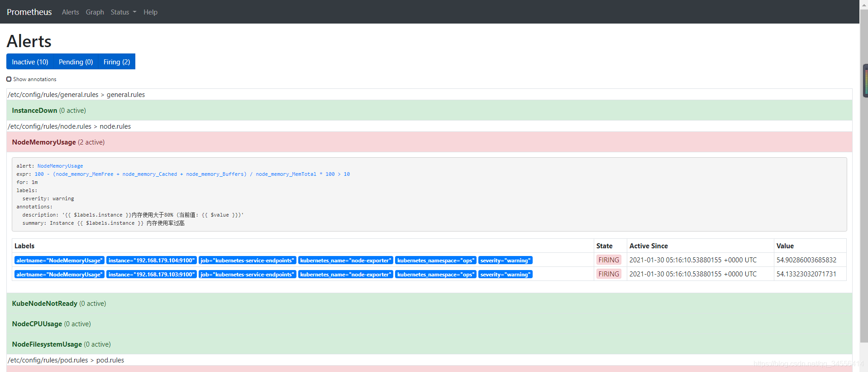Click instance 192.168.179.103:9100 label badge
The height and width of the screenshot is (372, 868).
(152, 274)
